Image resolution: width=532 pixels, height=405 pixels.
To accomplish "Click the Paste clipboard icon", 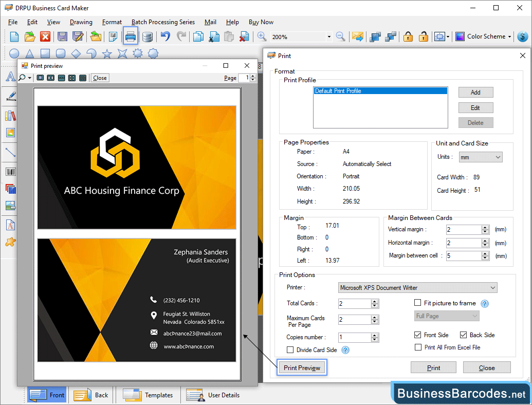I will [x=229, y=36].
